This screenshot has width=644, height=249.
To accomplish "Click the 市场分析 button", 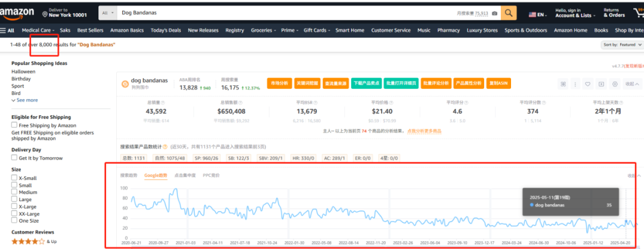I will [279, 83].
